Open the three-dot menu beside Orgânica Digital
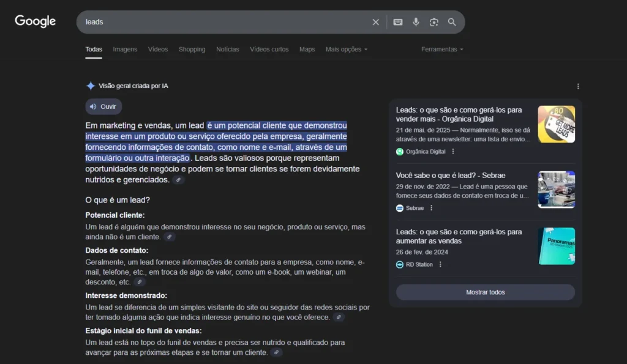The width and height of the screenshot is (627, 364). click(452, 151)
